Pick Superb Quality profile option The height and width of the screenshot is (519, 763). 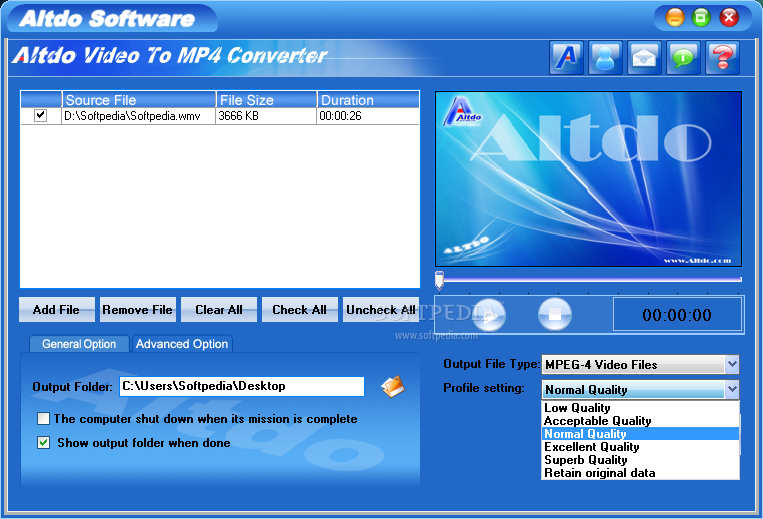[640, 460]
